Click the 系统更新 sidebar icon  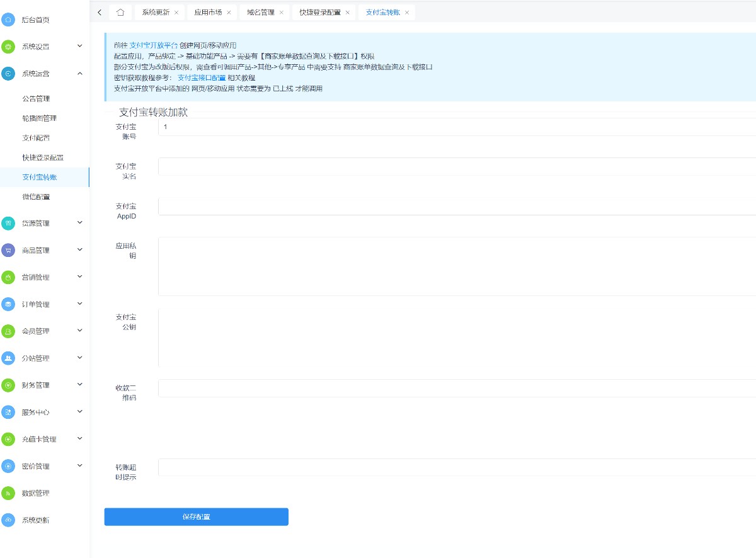point(8,520)
